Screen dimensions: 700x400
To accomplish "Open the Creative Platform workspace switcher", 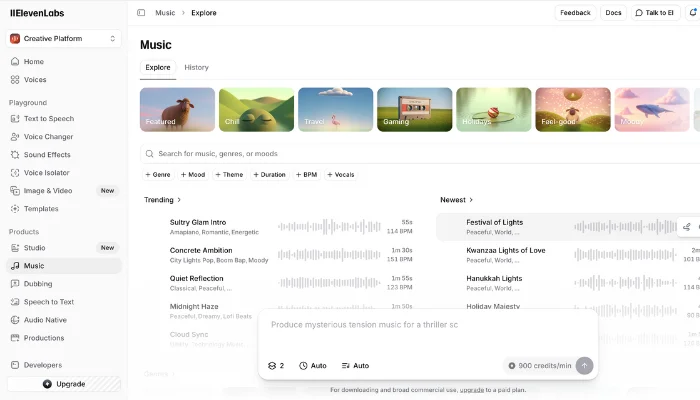I will 64,38.
